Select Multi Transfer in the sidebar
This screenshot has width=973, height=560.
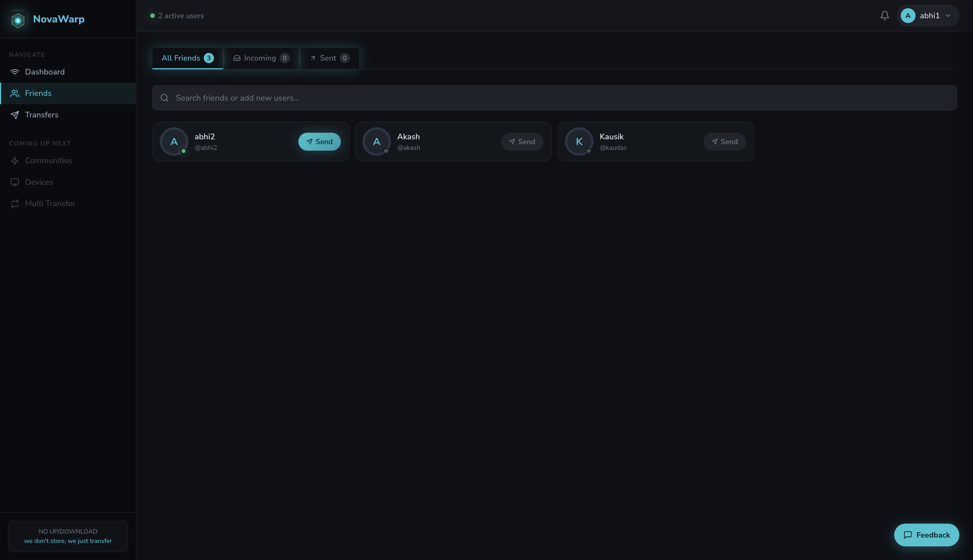[68, 204]
